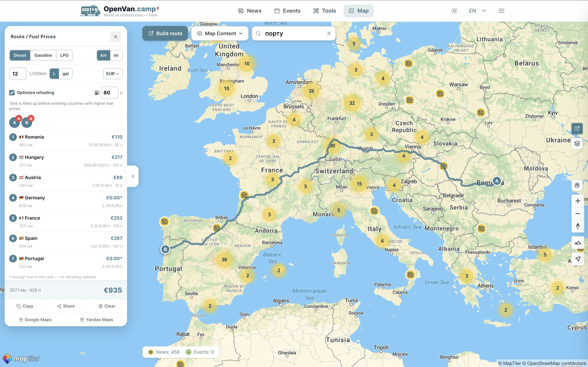Switch distance units to mi
Viewport: 588px width, 367px height.
pyautogui.click(x=116, y=55)
